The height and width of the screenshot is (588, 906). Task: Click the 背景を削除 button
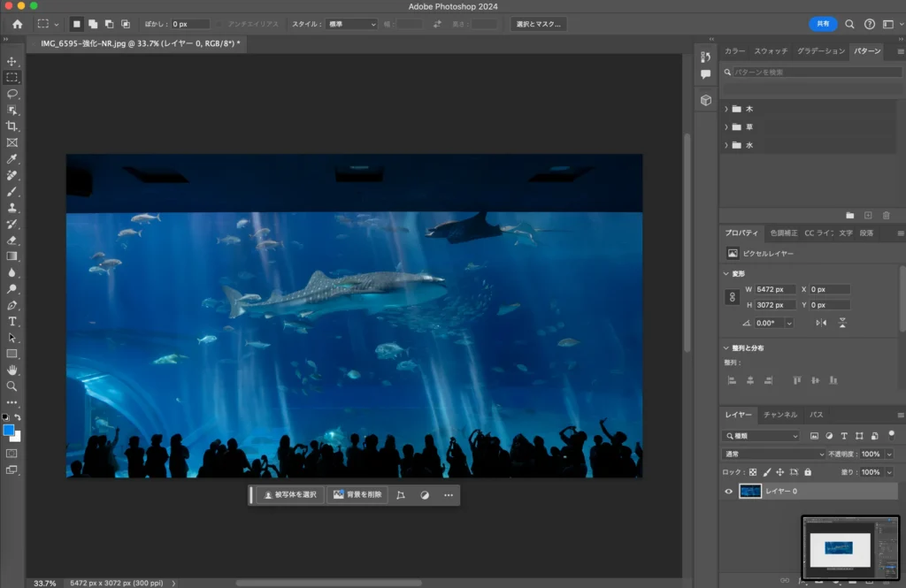pyautogui.click(x=357, y=495)
